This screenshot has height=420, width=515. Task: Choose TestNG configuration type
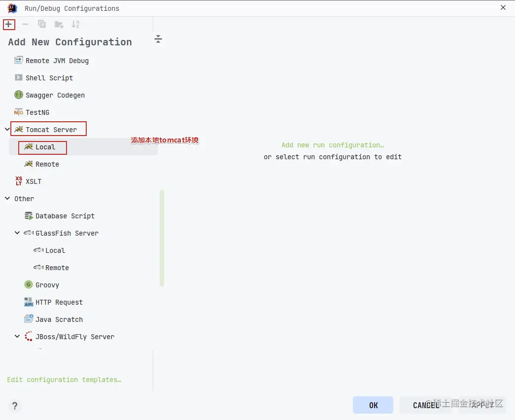[37, 112]
